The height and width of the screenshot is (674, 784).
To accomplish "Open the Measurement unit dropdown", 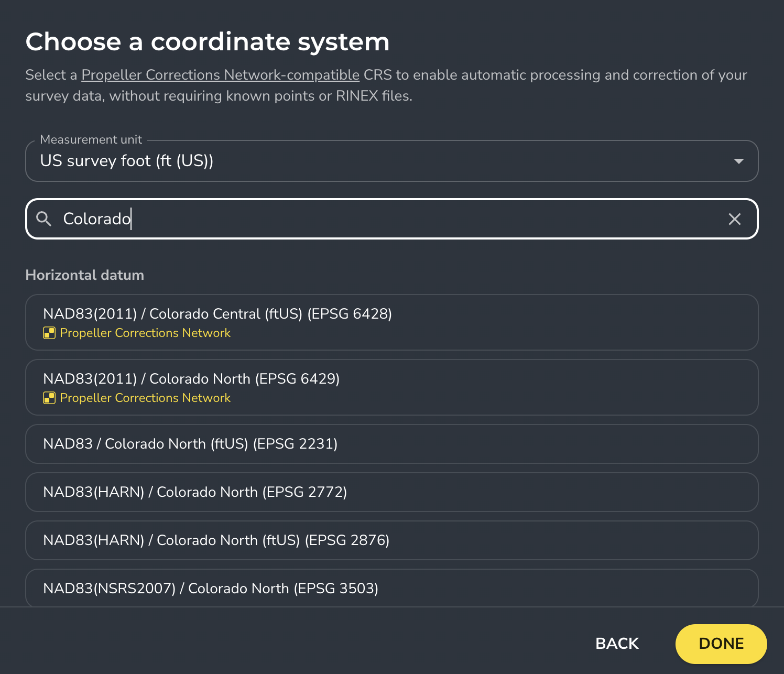I will pos(391,161).
